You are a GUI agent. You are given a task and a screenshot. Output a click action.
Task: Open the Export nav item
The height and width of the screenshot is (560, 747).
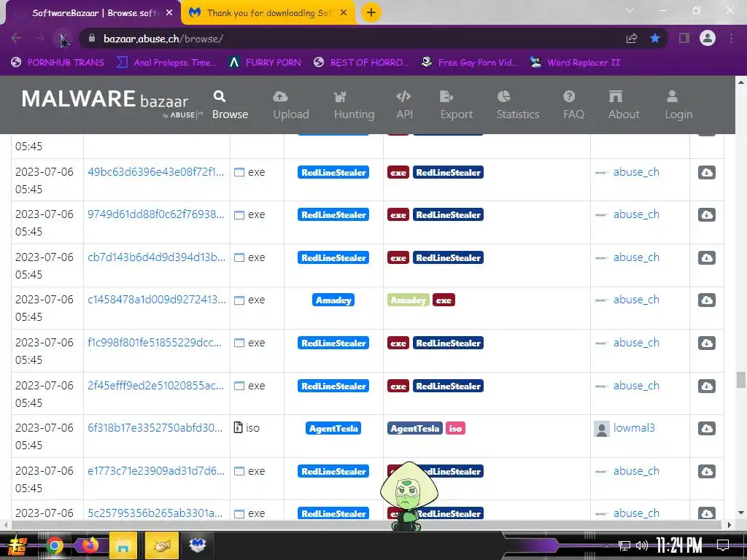(456, 105)
